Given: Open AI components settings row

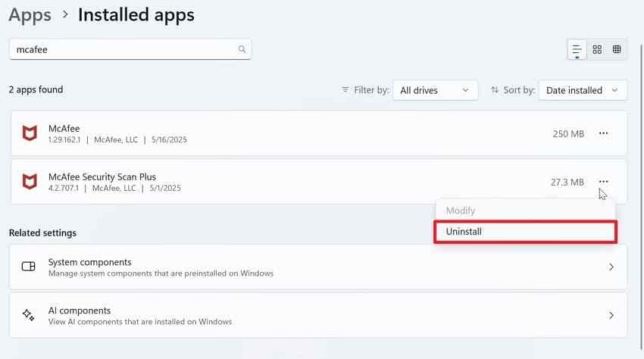Looking at the screenshot, I should 318,315.
